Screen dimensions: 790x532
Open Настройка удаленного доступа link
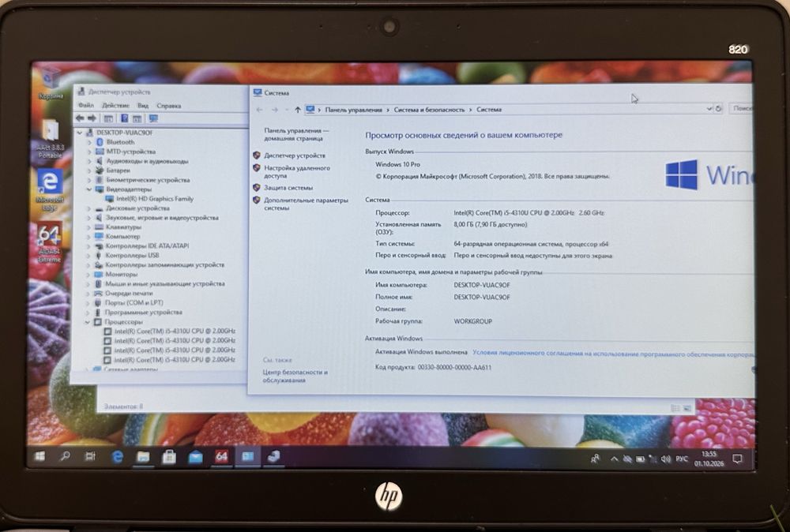(x=297, y=171)
